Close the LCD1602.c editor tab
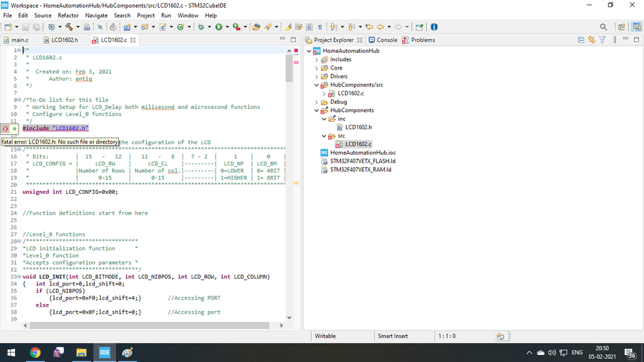 click(x=133, y=40)
